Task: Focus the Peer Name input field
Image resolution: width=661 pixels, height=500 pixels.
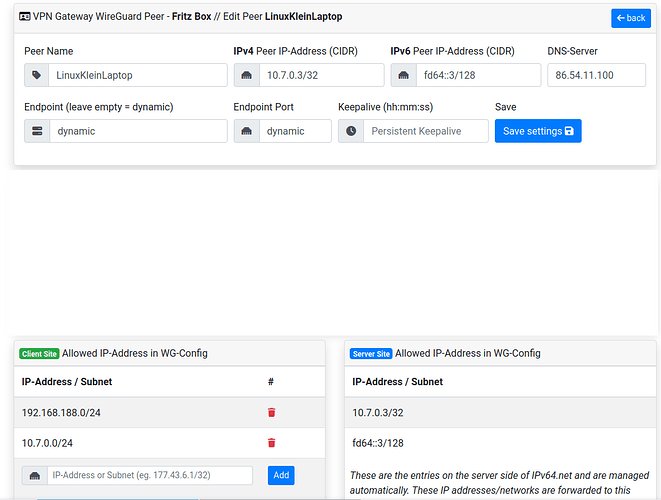Action: tap(138, 75)
